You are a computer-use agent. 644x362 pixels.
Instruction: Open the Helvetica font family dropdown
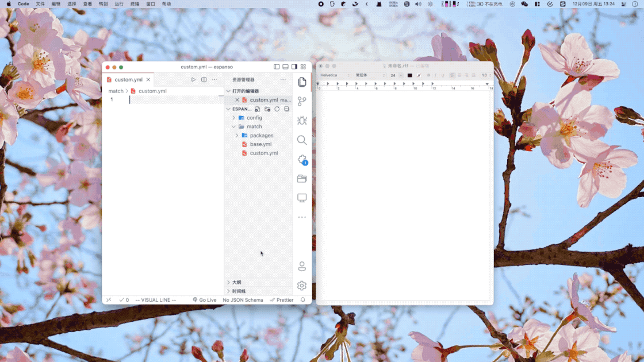pos(335,75)
